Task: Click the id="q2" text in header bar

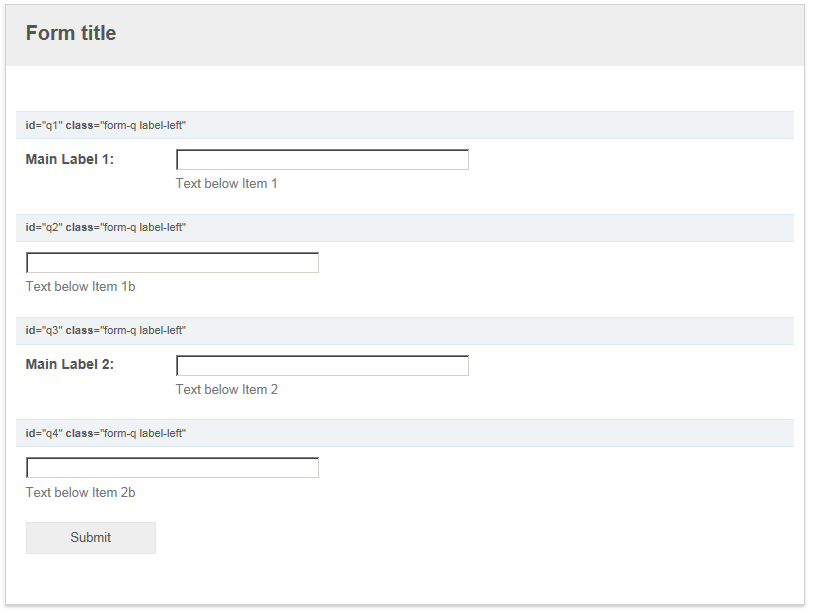Action: [44, 228]
